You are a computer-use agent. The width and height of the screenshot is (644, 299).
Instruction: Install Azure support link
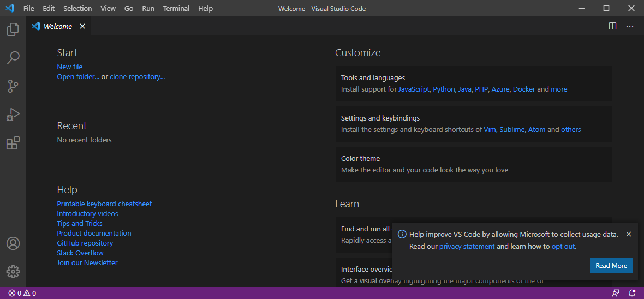[500, 89]
